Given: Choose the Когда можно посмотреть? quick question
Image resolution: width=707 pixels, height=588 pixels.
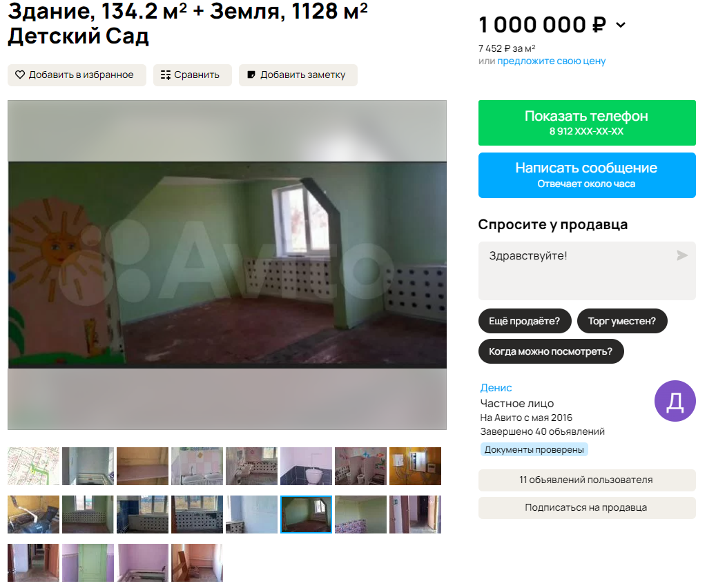Looking at the screenshot, I should 550,351.
